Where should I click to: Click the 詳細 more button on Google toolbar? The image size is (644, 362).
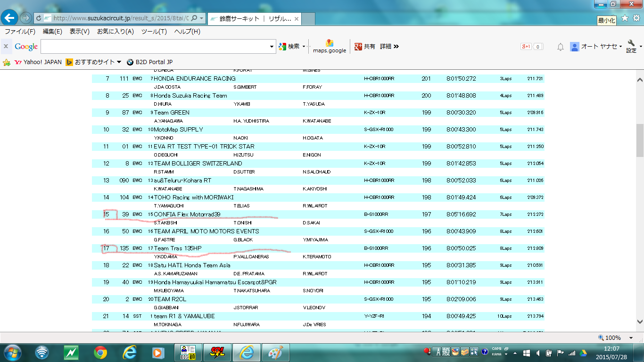(389, 46)
